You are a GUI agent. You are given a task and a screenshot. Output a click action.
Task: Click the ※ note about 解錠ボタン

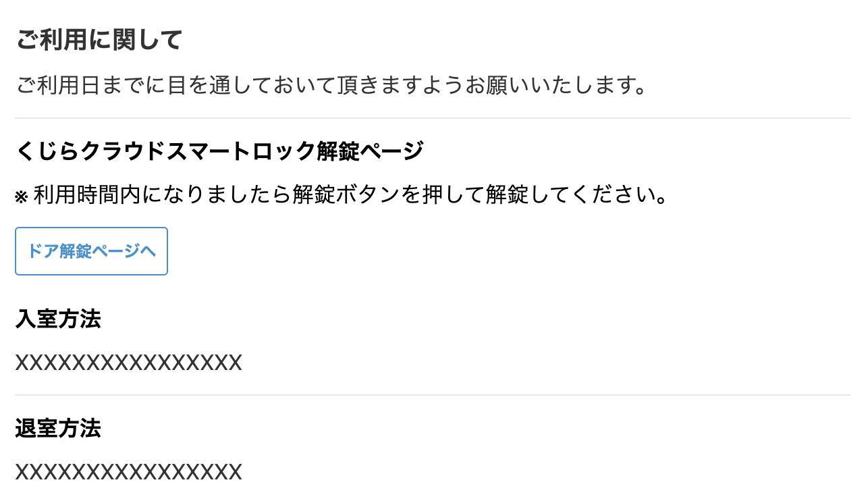342,196
